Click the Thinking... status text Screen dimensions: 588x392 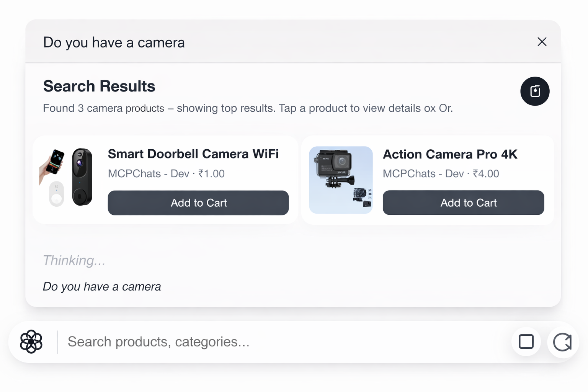click(x=74, y=260)
